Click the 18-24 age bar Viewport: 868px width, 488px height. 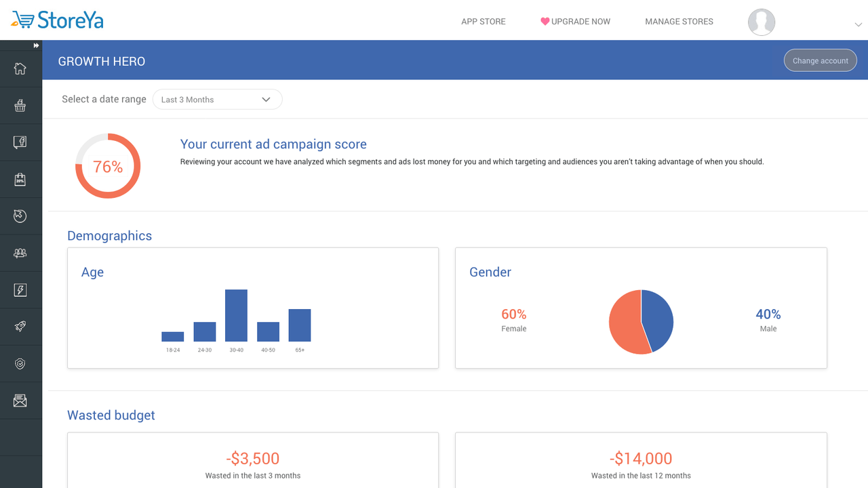point(173,337)
